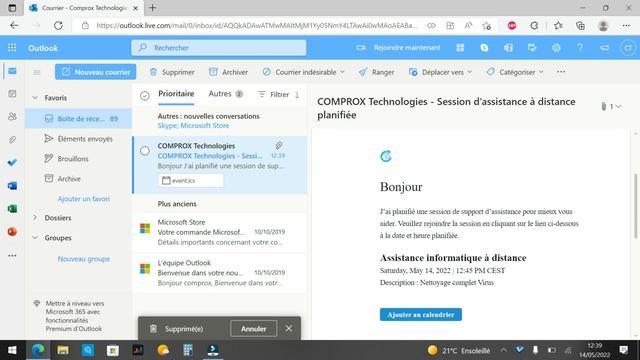
Task: Open Skype from the Outlook header
Action: [484, 48]
